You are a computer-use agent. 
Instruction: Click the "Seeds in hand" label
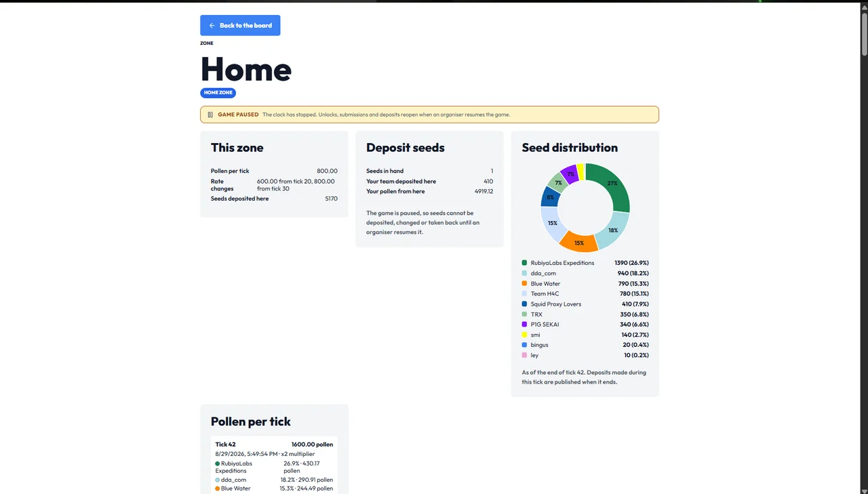click(385, 171)
